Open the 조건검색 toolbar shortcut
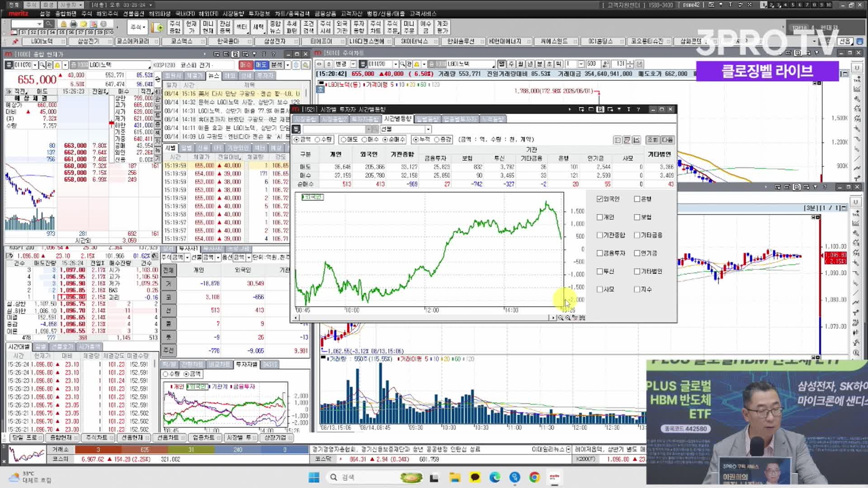 click(x=308, y=27)
